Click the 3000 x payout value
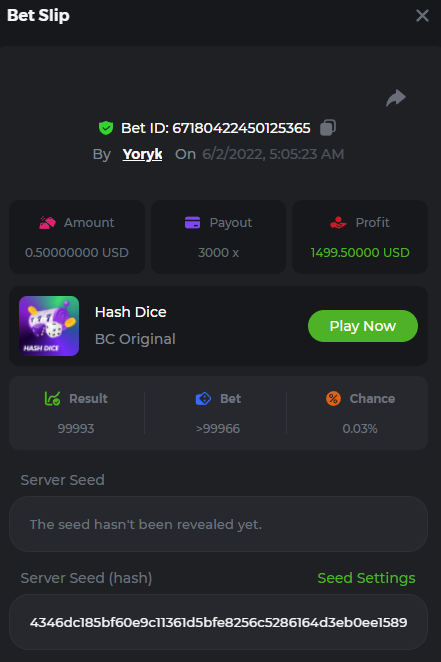The width and height of the screenshot is (441, 662). tap(218, 252)
